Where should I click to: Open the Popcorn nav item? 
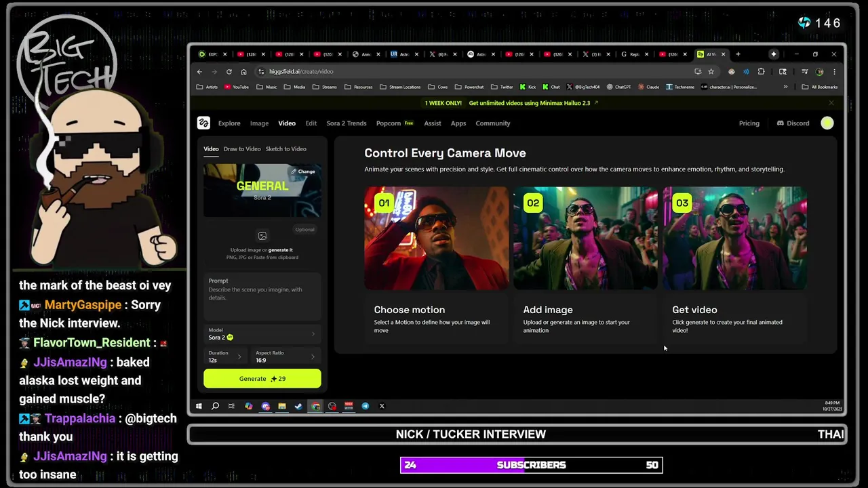[x=395, y=123]
